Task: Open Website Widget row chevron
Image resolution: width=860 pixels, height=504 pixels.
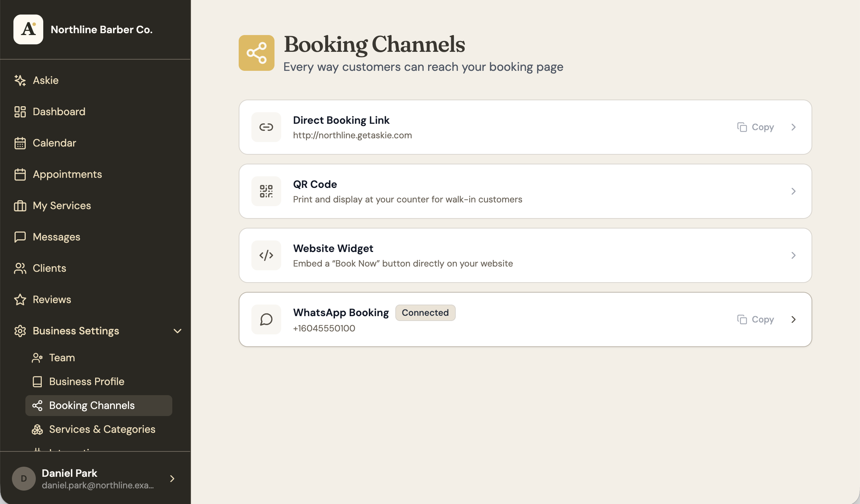Action: click(x=794, y=255)
